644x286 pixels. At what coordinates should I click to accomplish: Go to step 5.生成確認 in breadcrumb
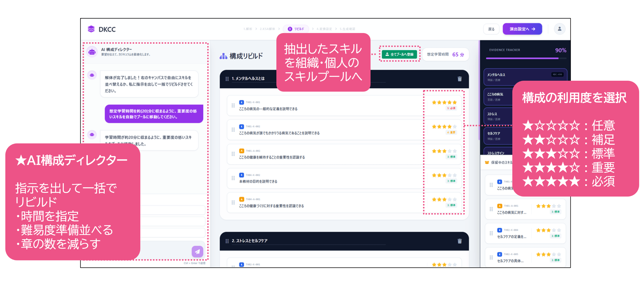pos(347,29)
